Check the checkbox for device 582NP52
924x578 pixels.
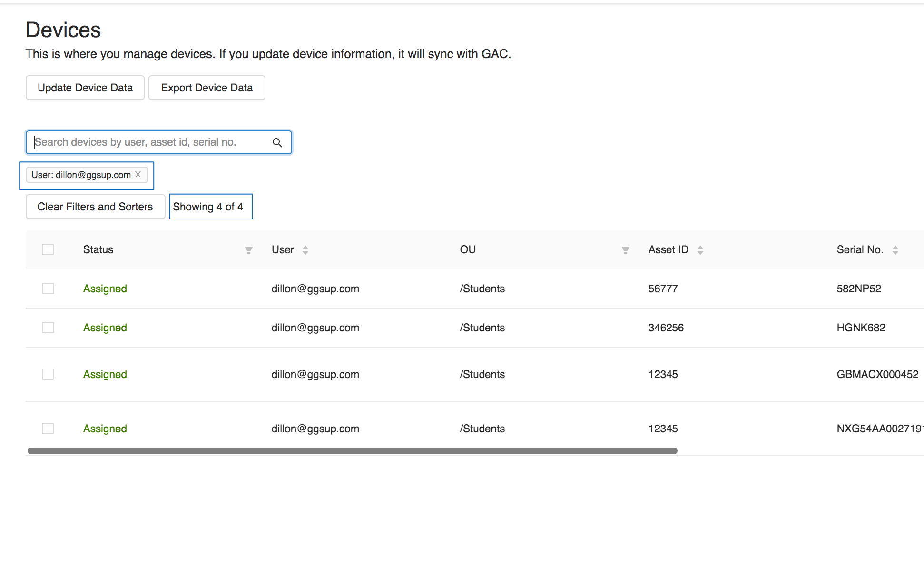[x=48, y=288]
